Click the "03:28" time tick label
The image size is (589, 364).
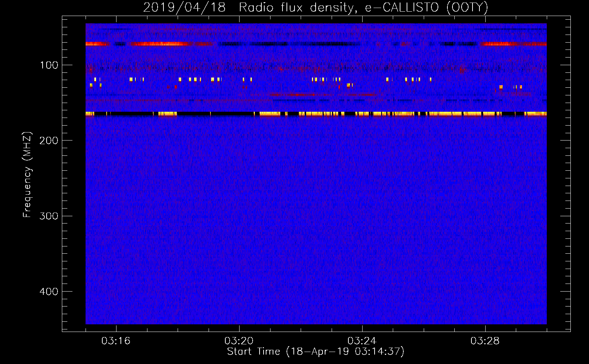(485, 341)
